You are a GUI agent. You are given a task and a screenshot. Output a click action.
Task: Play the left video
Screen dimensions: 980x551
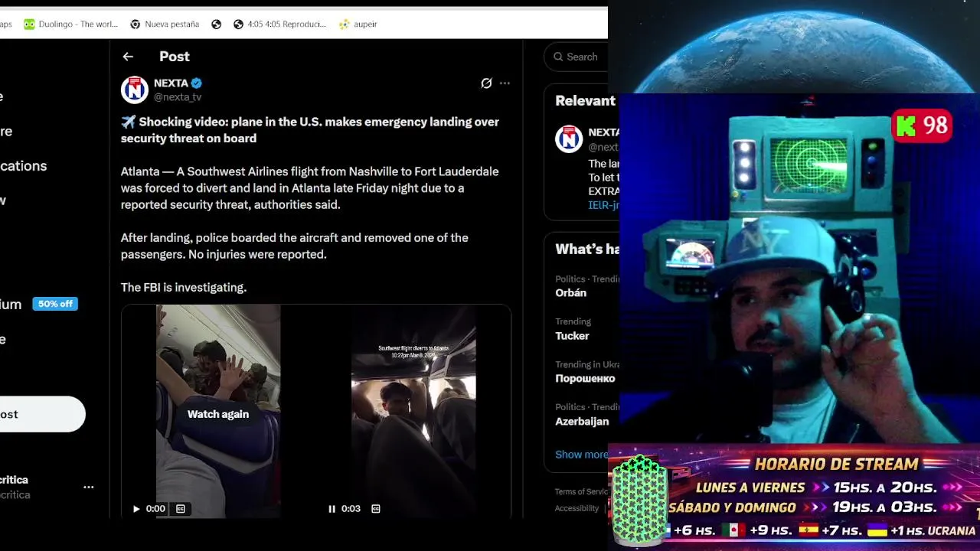(x=136, y=508)
